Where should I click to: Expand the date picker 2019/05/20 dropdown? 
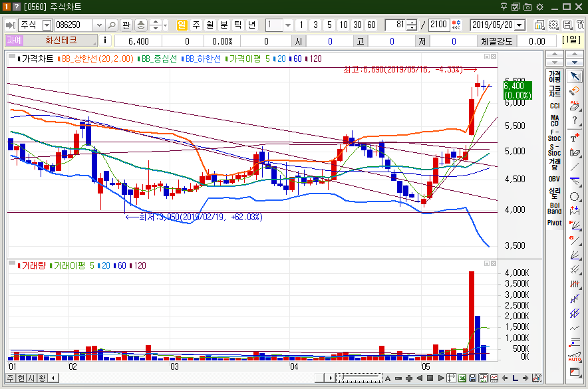click(519, 25)
